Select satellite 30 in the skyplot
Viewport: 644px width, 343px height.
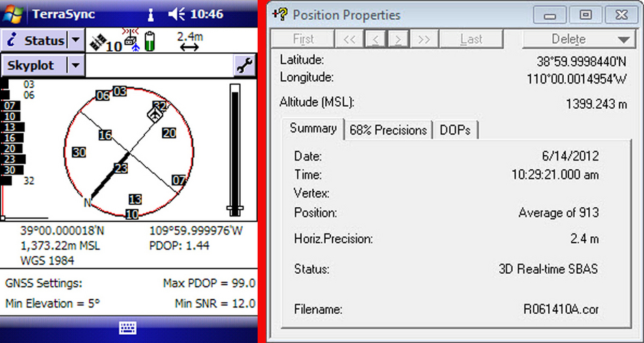tap(79, 153)
